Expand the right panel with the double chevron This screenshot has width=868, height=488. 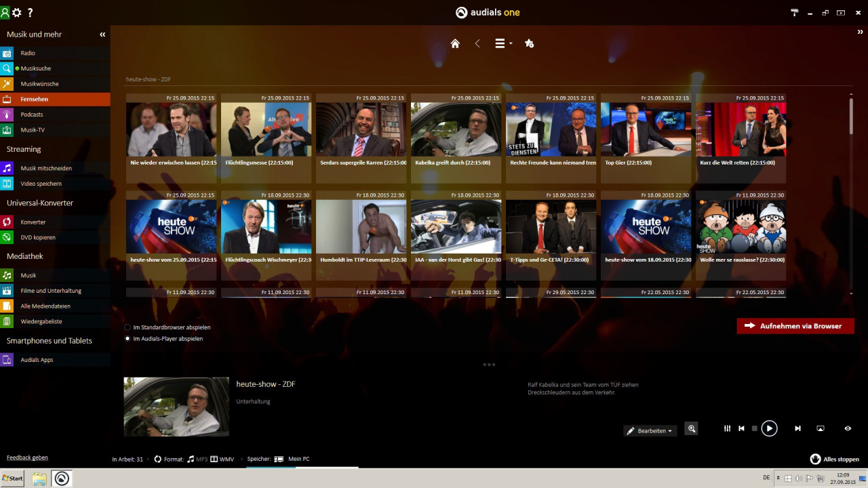(x=861, y=32)
